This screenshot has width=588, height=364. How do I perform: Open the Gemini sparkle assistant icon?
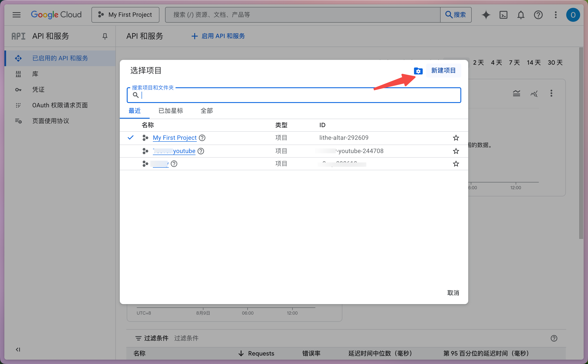pos(486,15)
